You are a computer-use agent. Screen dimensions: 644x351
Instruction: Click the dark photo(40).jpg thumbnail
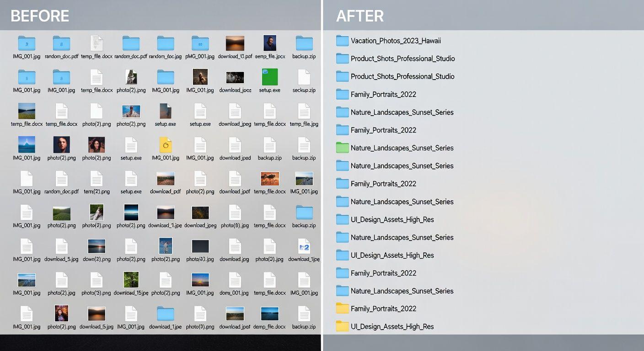click(x=200, y=246)
